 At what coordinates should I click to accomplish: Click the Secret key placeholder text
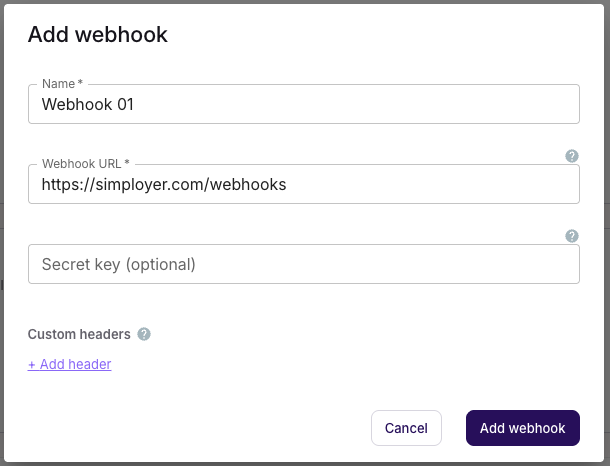tap(119, 265)
